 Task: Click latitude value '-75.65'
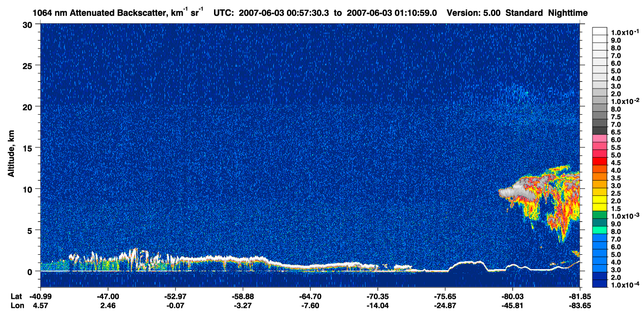click(445, 296)
